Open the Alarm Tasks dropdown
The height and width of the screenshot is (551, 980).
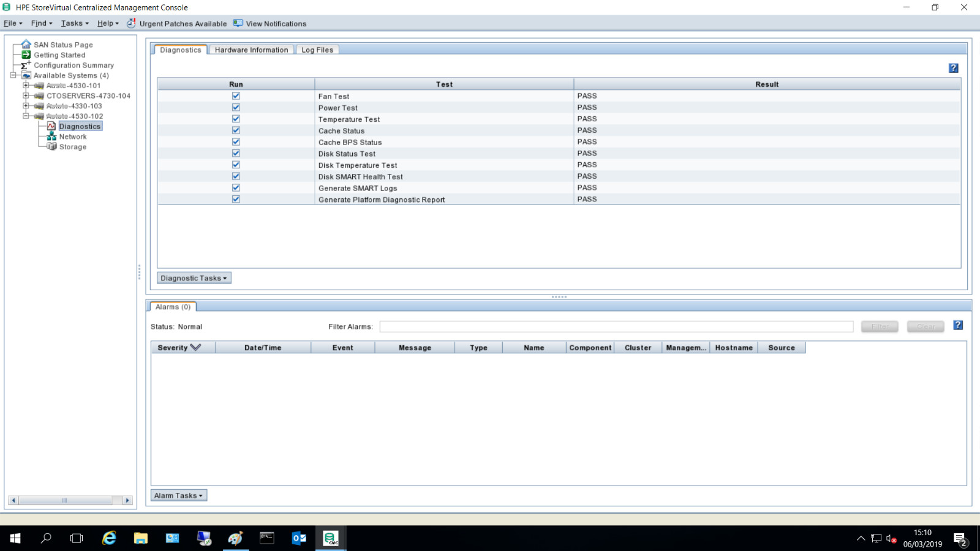179,495
